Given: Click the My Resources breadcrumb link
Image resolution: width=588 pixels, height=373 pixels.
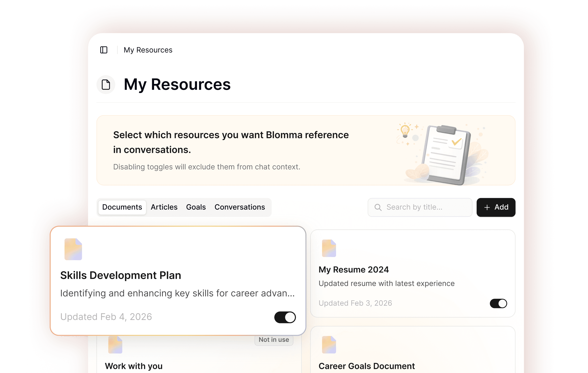Looking at the screenshot, I should coord(148,50).
